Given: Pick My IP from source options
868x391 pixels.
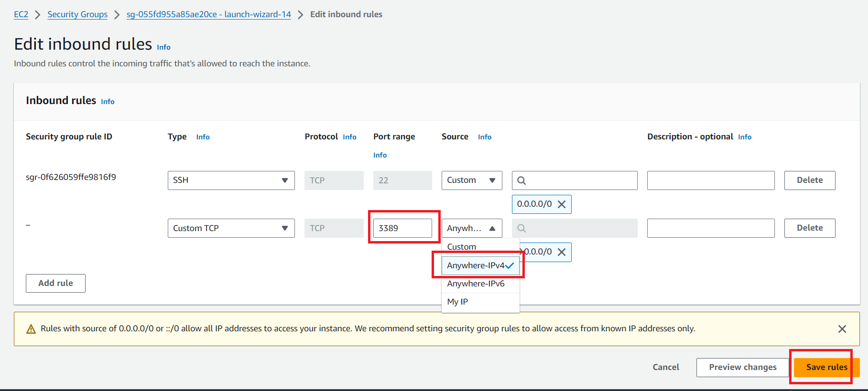Looking at the screenshot, I should (457, 302).
